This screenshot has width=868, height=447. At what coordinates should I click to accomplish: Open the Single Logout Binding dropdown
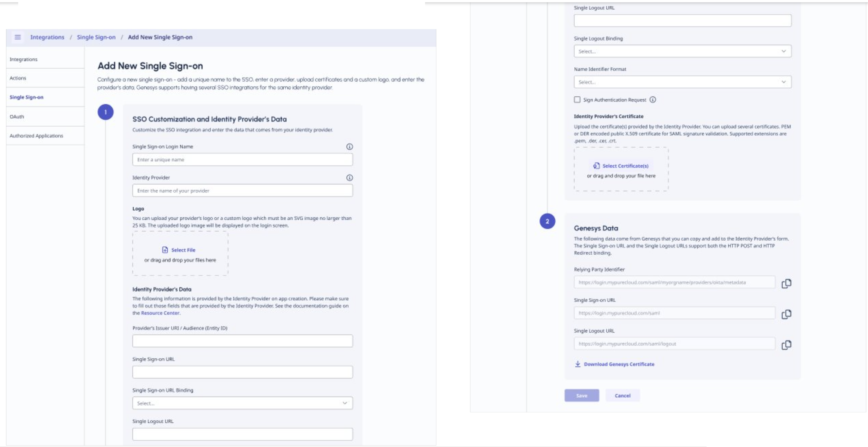click(682, 51)
